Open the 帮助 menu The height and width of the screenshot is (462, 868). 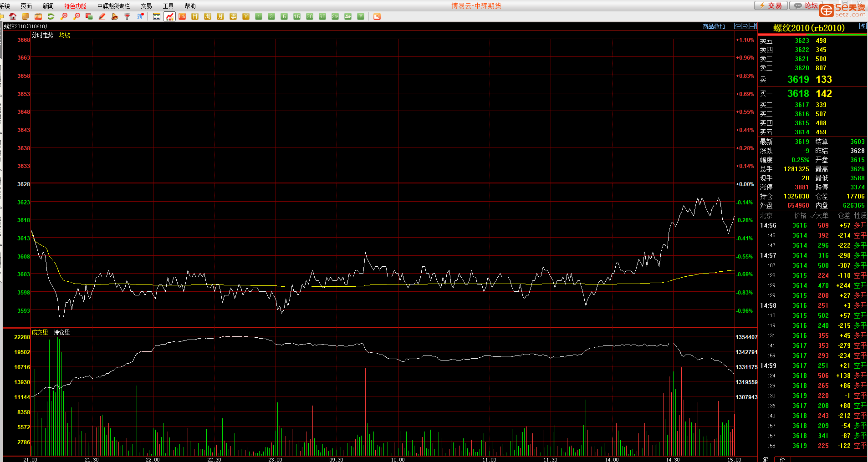pyautogui.click(x=190, y=6)
